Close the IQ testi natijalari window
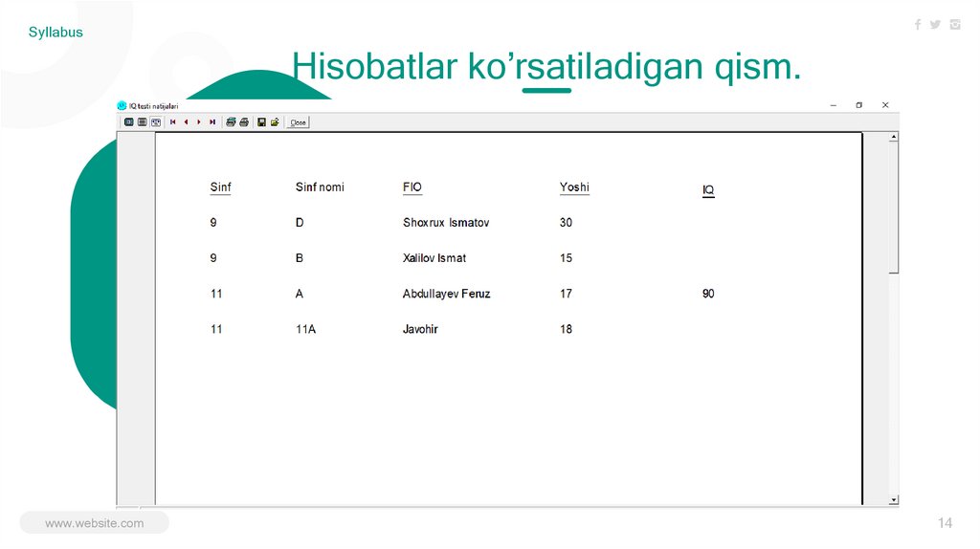The height and width of the screenshot is (549, 980). pos(885,105)
